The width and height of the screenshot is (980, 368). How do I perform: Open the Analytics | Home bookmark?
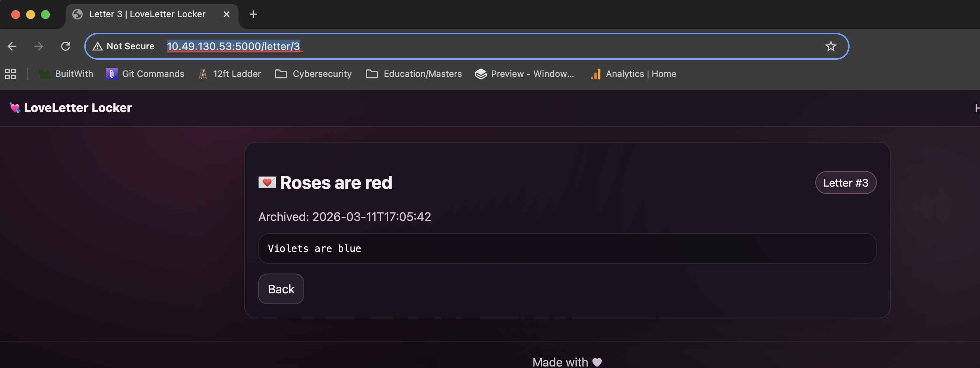633,74
